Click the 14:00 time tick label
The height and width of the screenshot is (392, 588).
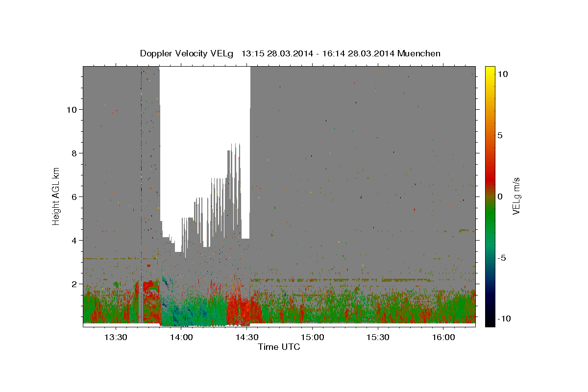pyautogui.click(x=181, y=337)
